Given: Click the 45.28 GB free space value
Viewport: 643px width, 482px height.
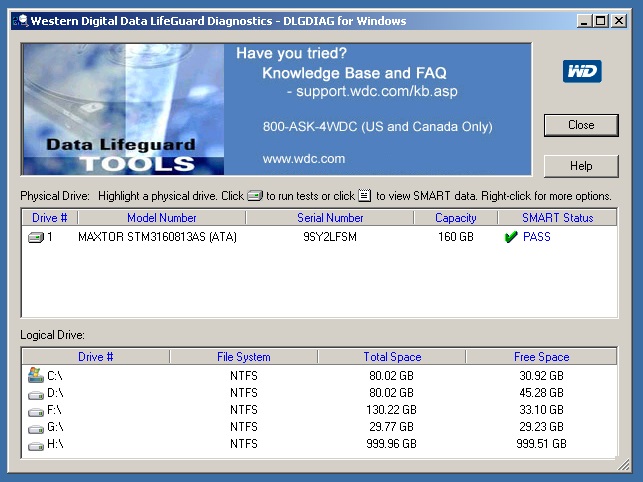Looking at the screenshot, I should coord(541,393).
